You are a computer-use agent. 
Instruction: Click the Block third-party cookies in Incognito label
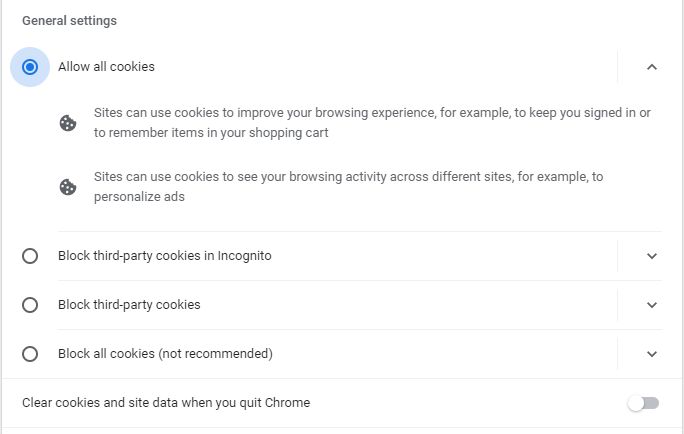(165, 256)
